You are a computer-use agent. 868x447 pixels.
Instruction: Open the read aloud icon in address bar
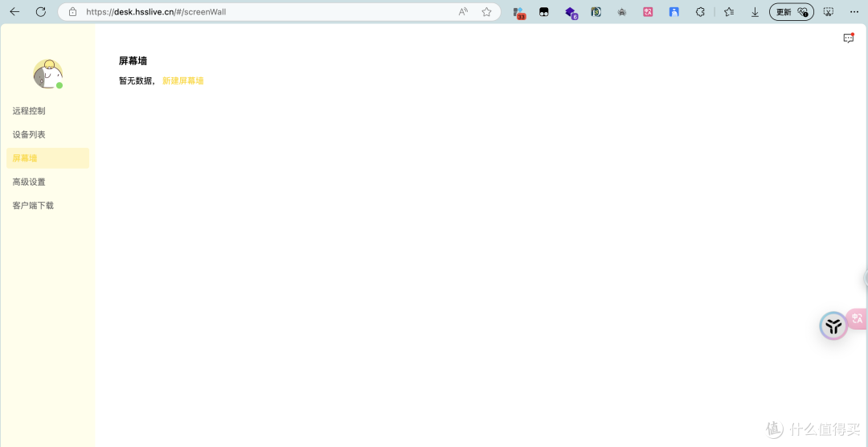pyautogui.click(x=464, y=11)
